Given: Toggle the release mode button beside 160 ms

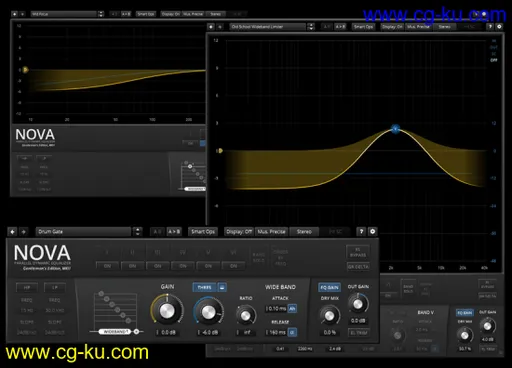Looking at the screenshot, I should pos(292,332).
